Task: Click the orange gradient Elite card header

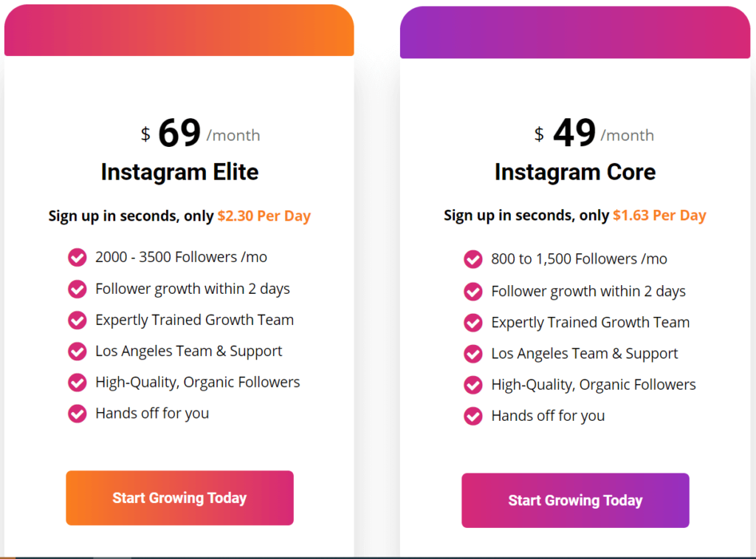Action: [179, 30]
